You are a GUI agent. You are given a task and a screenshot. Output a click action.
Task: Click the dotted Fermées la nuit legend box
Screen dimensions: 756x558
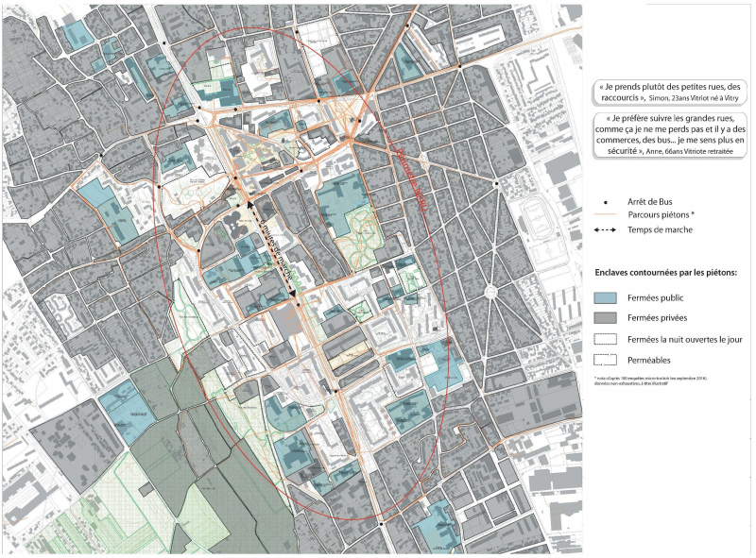click(x=606, y=339)
